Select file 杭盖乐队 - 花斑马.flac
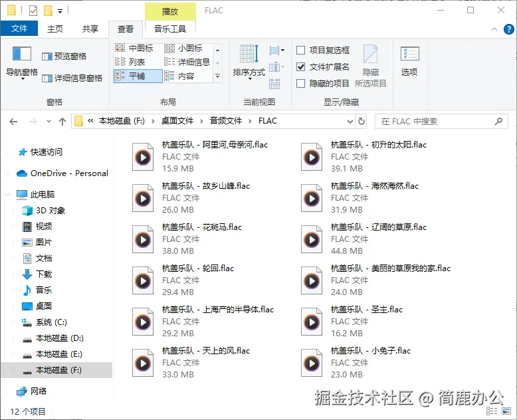 point(187,239)
